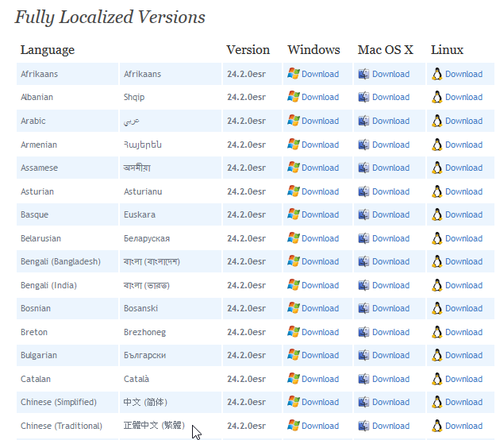Viewport: 500px width, 440px height.
Task: Download Albanian version for Windows
Action: 320,97
